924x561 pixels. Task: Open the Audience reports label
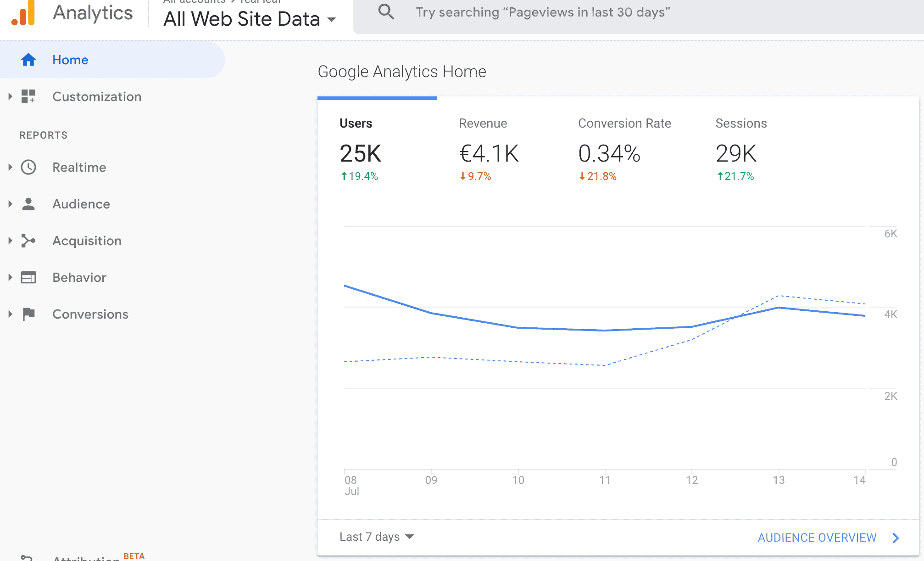(81, 204)
